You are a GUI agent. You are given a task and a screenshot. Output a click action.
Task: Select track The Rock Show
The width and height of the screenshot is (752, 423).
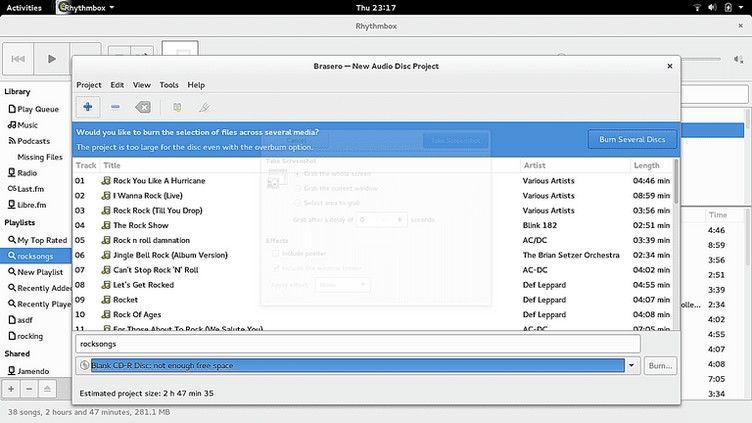[x=141, y=225]
